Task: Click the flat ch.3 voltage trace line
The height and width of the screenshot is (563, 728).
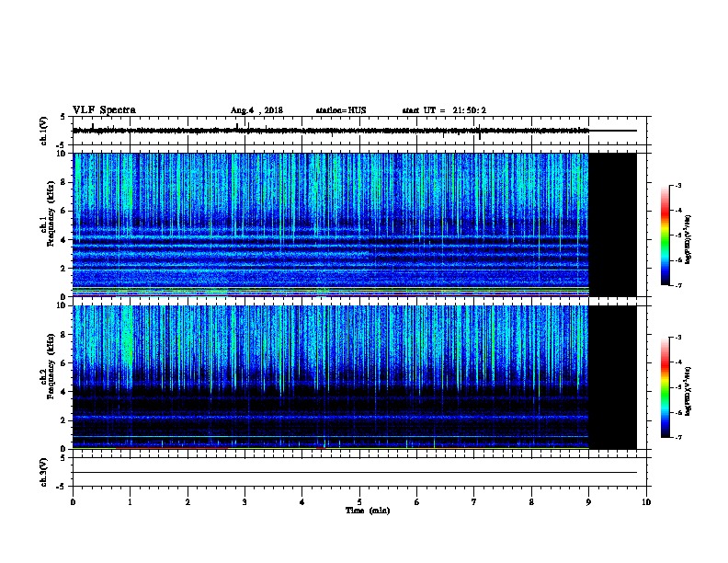Action: (355, 473)
